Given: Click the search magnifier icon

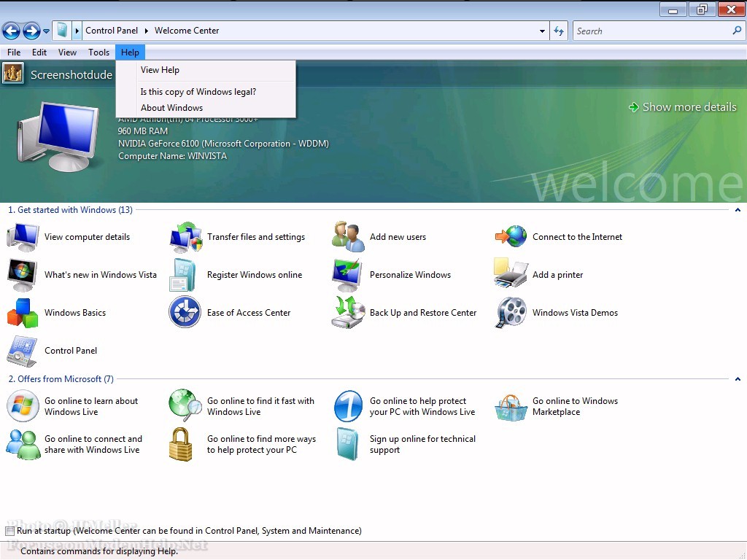Looking at the screenshot, I should click(x=737, y=31).
